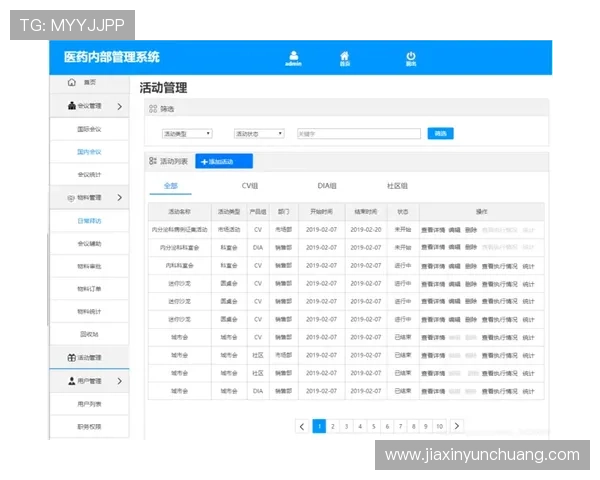Open 物料审批 in the sidebar
The image size is (600, 480).
tap(89, 266)
